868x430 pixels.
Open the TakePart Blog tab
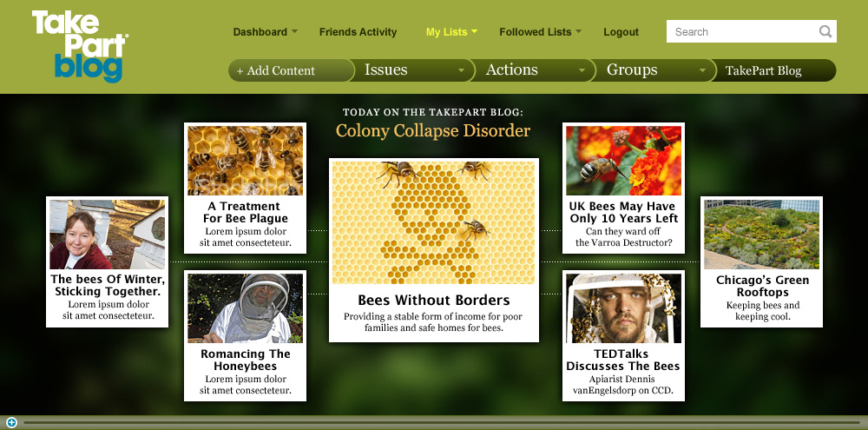[773, 70]
